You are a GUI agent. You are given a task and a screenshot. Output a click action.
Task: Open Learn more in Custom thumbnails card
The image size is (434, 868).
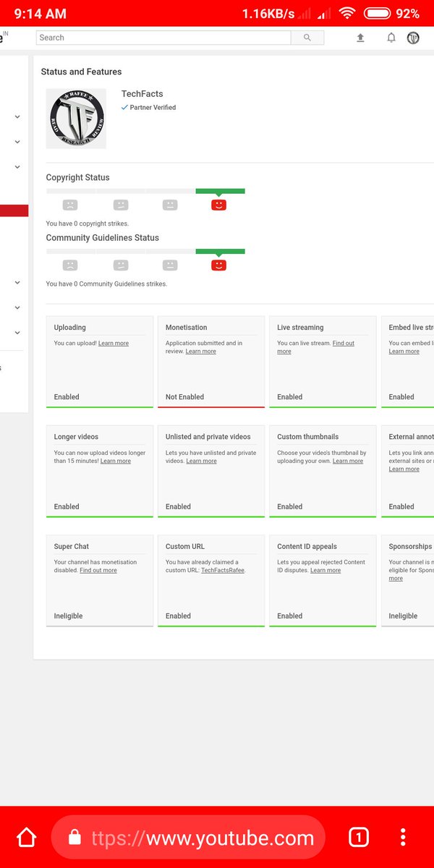[x=348, y=461]
